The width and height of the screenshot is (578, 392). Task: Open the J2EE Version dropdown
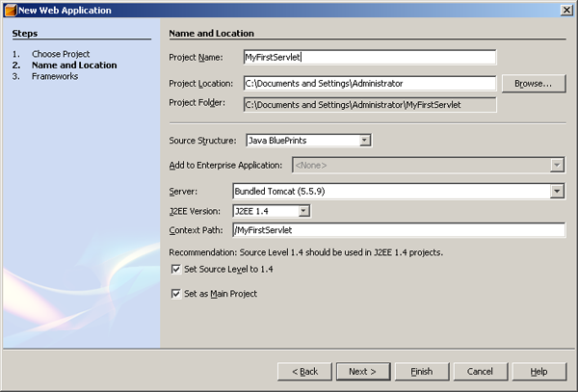point(303,211)
